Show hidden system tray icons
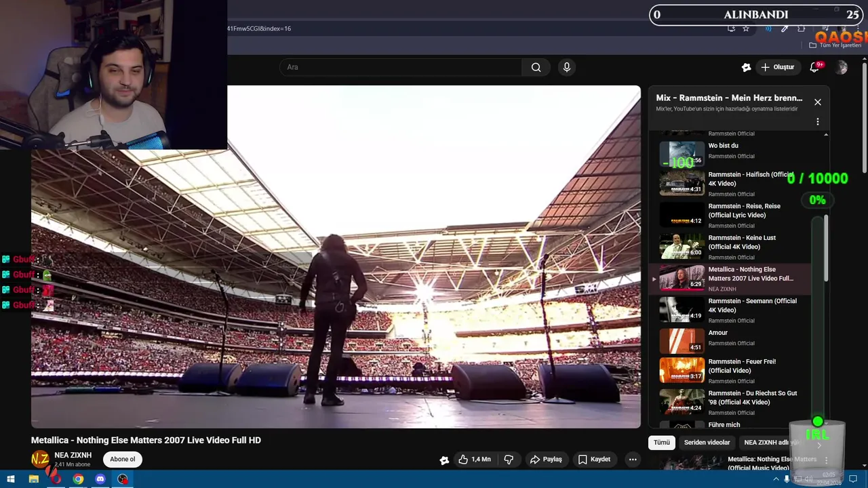 776,479
